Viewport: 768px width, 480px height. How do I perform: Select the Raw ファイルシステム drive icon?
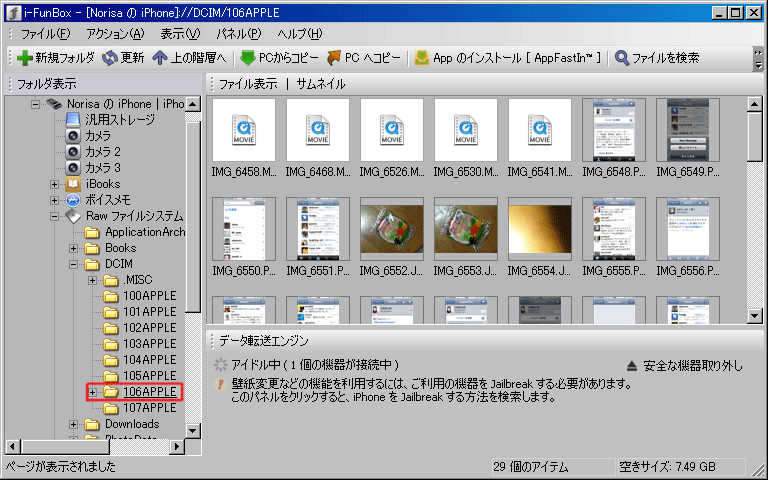pos(72,216)
